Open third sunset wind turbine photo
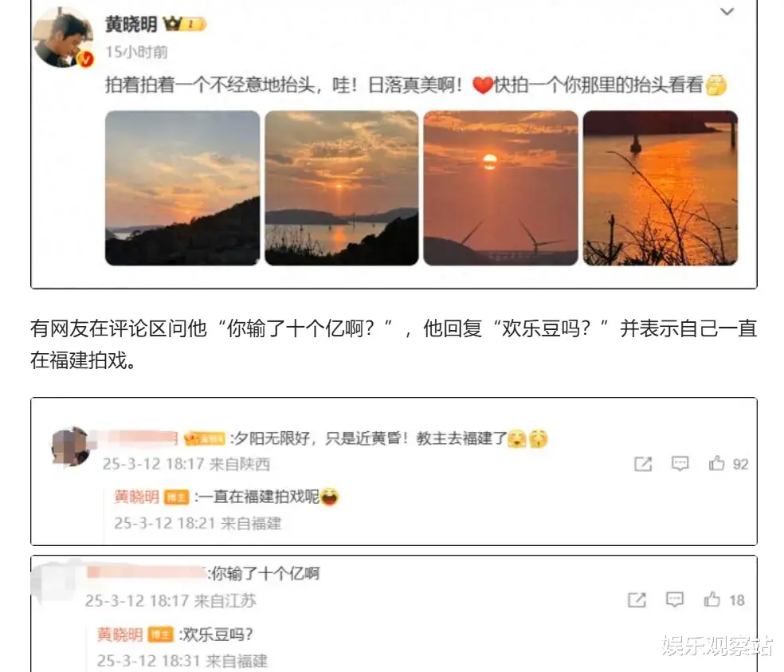The image size is (784, 672). point(500,187)
